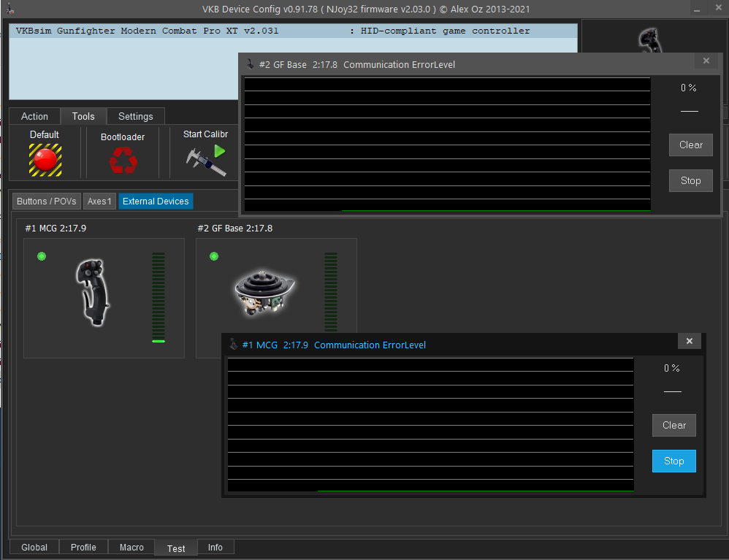Open the Global bottom tab
This screenshot has height=560, width=729.
34,548
